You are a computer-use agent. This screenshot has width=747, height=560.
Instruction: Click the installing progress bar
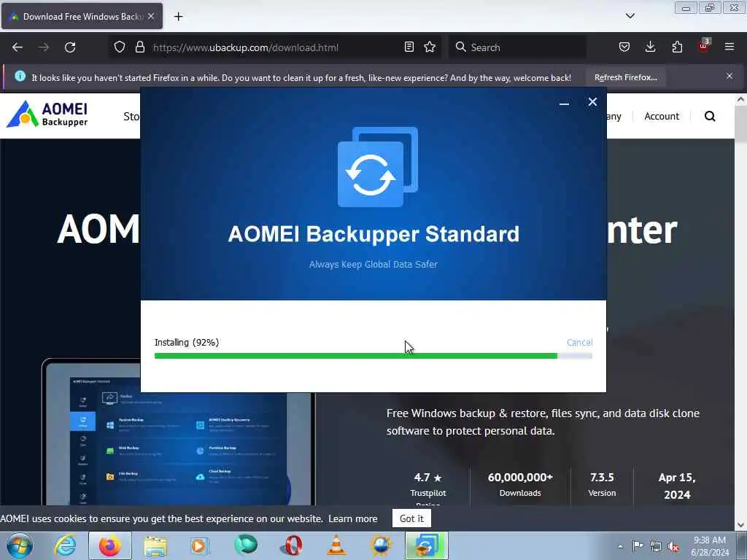(x=373, y=356)
